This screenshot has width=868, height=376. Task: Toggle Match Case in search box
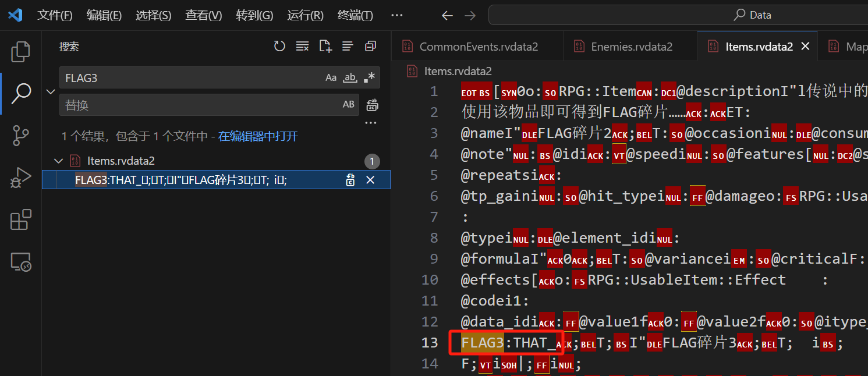click(x=331, y=77)
